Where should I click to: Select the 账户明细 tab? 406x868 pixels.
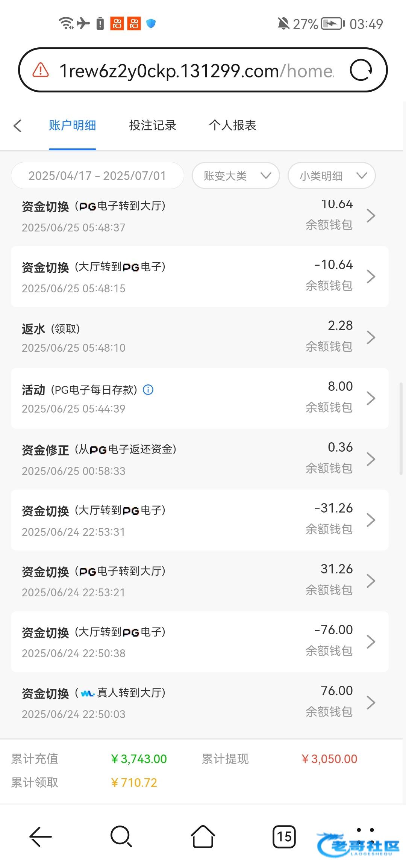pyautogui.click(x=73, y=126)
